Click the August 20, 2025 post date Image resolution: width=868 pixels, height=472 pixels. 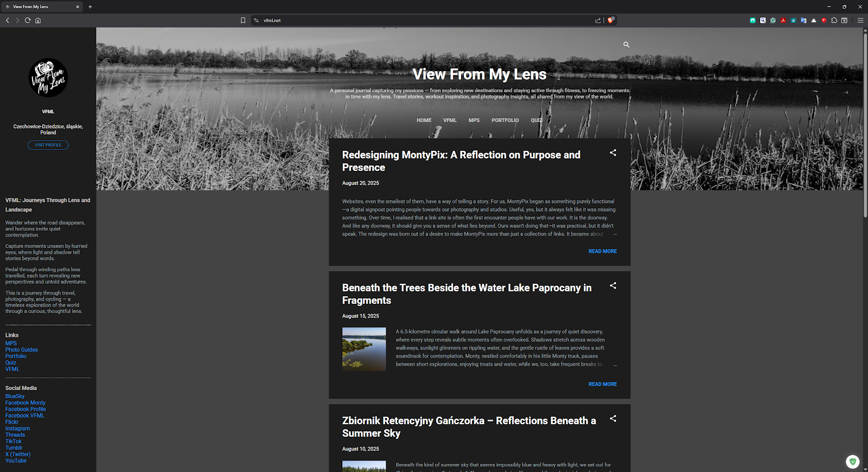point(361,183)
